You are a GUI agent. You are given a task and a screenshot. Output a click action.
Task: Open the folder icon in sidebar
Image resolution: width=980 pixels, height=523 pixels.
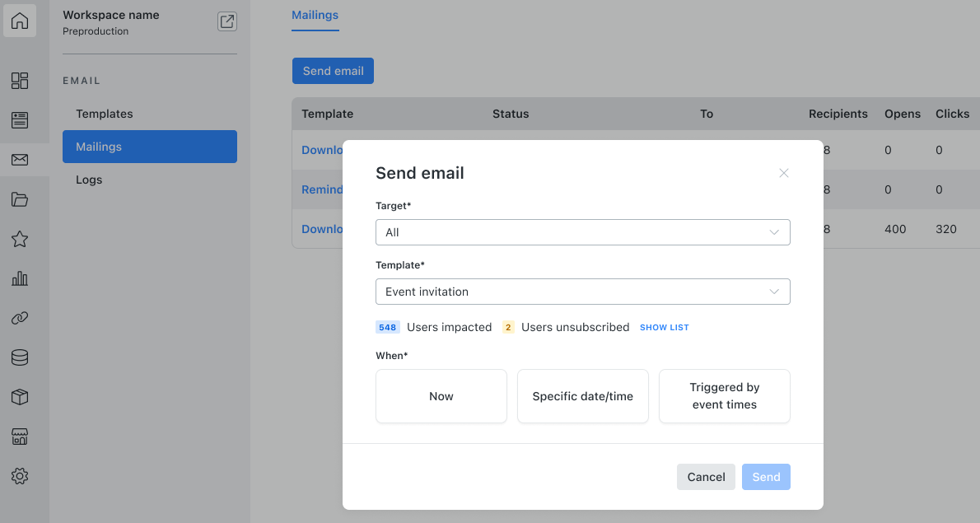pos(20,199)
